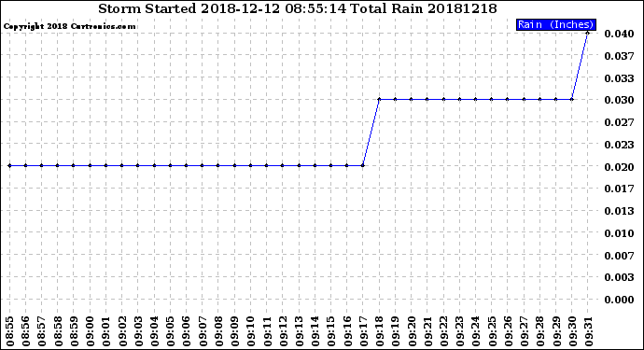Viewport: 644px width, 350px height.
Task: Click the 0.040 y-axis label
Action: [x=619, y=34]
